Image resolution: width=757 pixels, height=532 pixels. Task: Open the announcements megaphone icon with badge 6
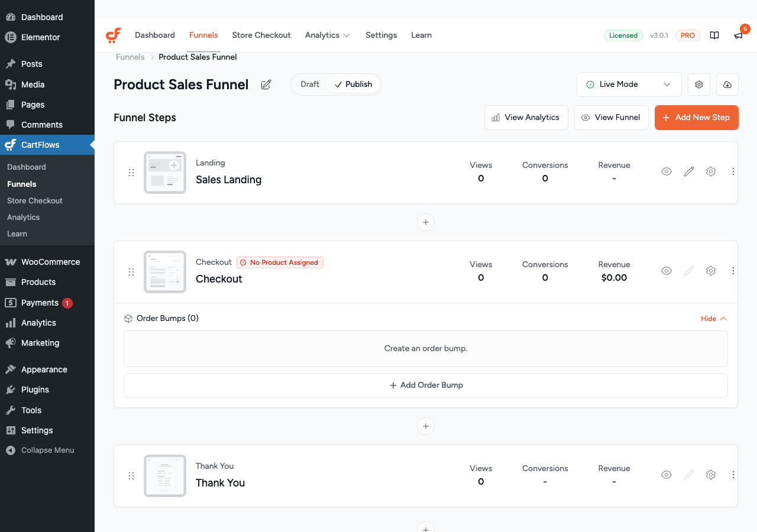pyautogui.click(x=738, y=35)
